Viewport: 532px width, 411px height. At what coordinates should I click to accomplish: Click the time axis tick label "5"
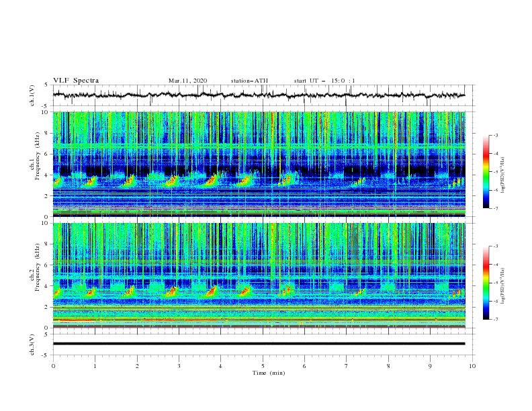click(x=263, y=366)
